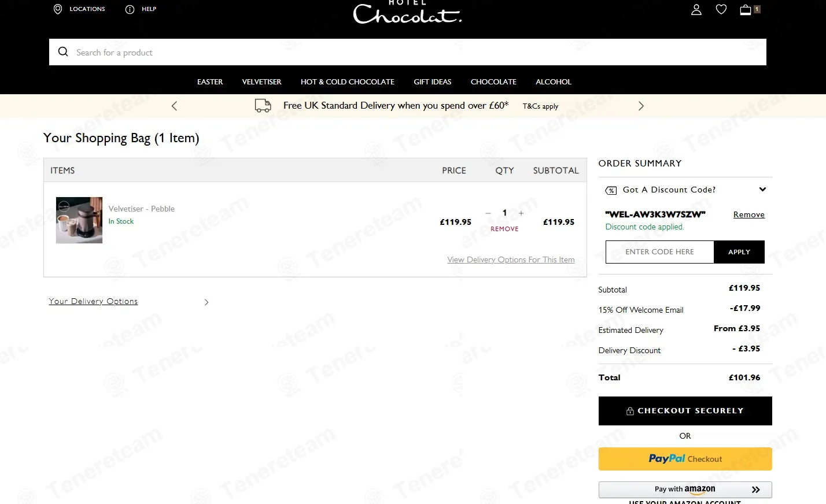Viewport: 826px width, 504px height.
Task: Click the Estimated Delivery label
Action: [x=630, y=330]
